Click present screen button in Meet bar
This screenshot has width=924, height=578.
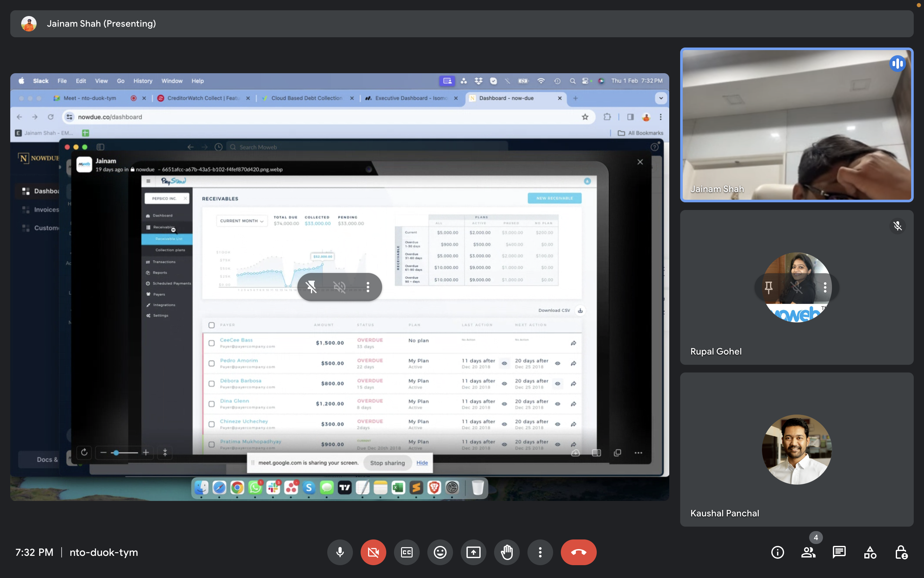474,552
